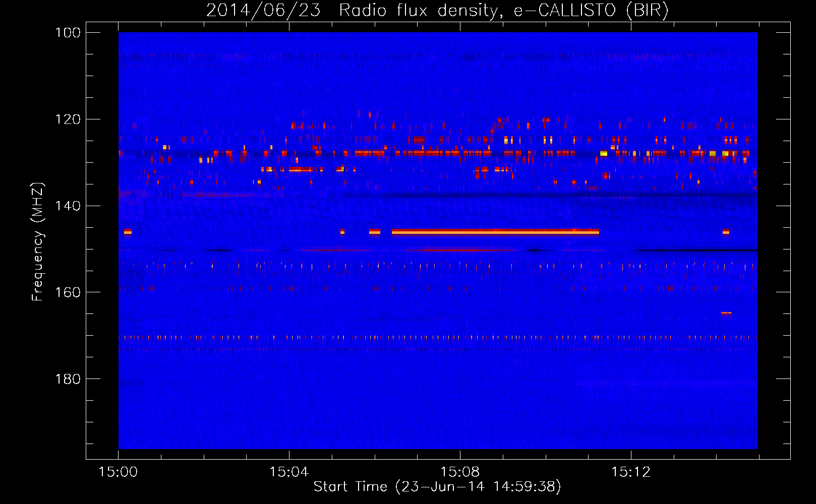Click the 'Frequency (MHZ)' axis label
Image resolution: width=816 pixels, height=504 pixels.
point(38,241)
